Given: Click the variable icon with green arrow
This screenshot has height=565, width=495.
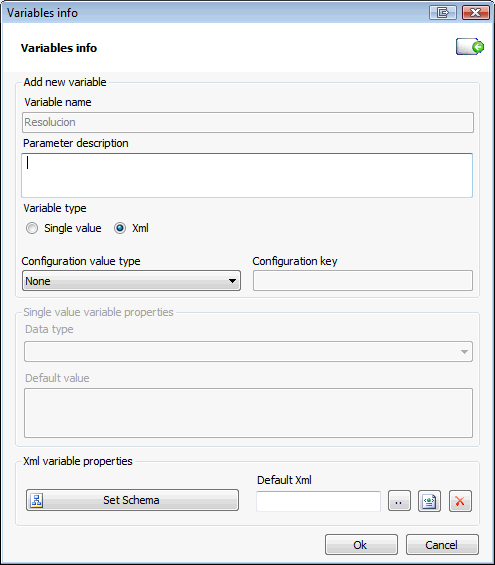Looking at the screenshot, I should [470, 47].
